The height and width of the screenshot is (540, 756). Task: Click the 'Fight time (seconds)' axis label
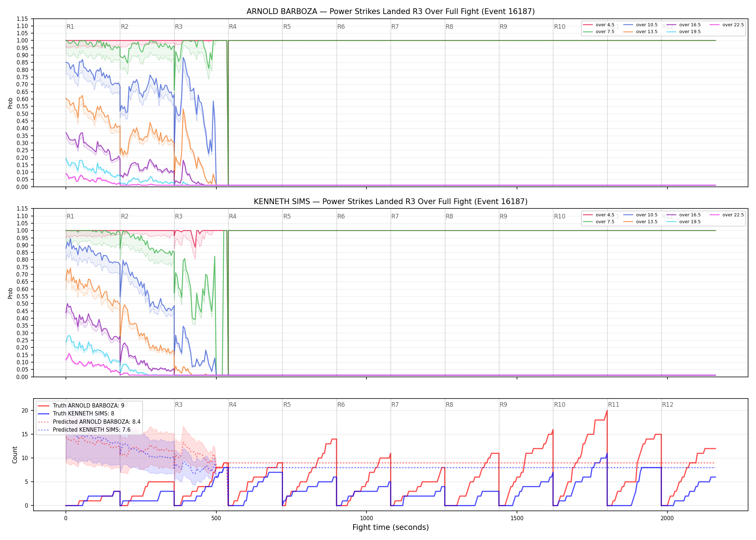[x=391, y=527]
